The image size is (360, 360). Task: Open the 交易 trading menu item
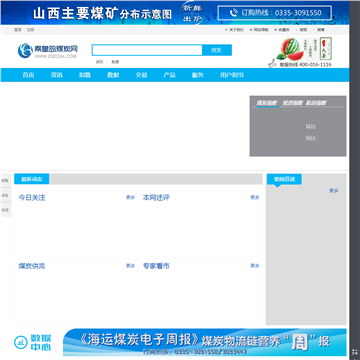click(141, 75)
